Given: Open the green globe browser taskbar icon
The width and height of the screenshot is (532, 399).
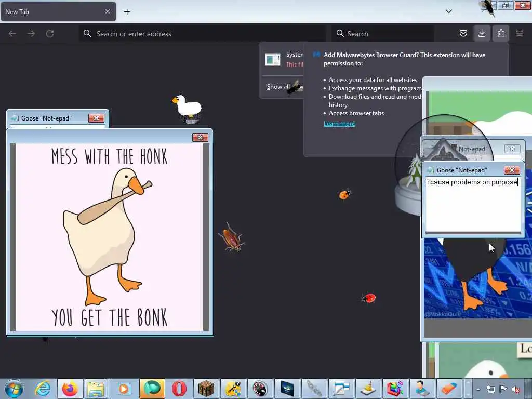Looking at the screenshot, I should (x=152, y=389).
